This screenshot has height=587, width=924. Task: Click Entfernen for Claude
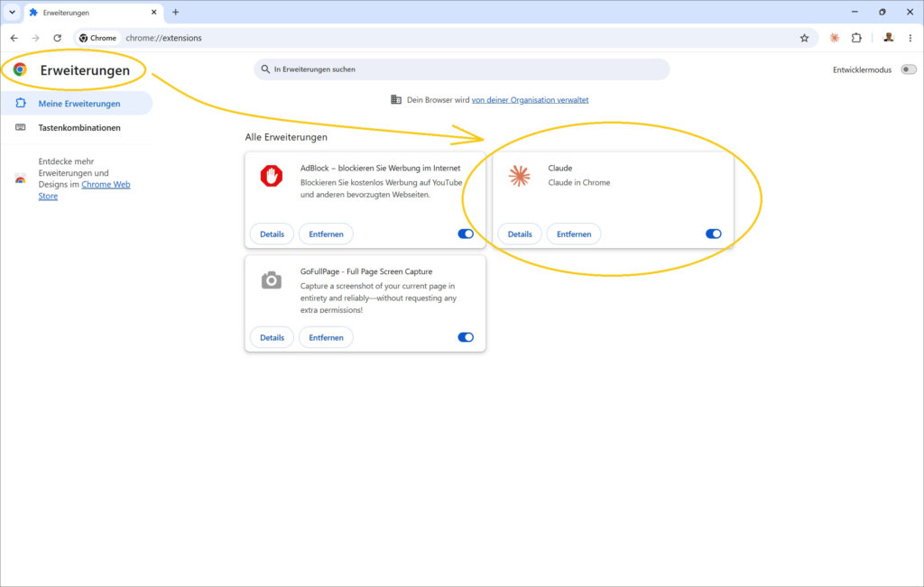tap(573, 234)
